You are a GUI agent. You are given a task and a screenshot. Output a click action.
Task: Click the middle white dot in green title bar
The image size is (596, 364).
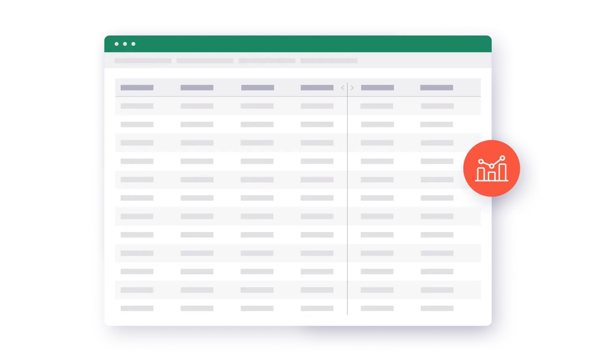pyautogui.click(x=125, y=44)
